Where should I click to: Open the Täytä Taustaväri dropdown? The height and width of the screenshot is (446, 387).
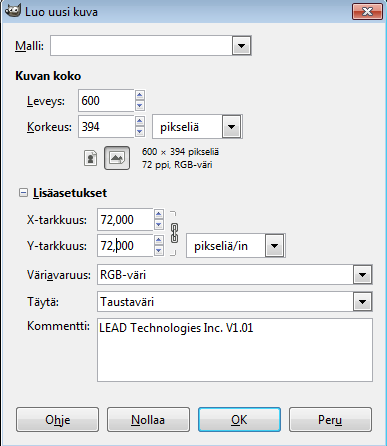click(x=362, y=302)
